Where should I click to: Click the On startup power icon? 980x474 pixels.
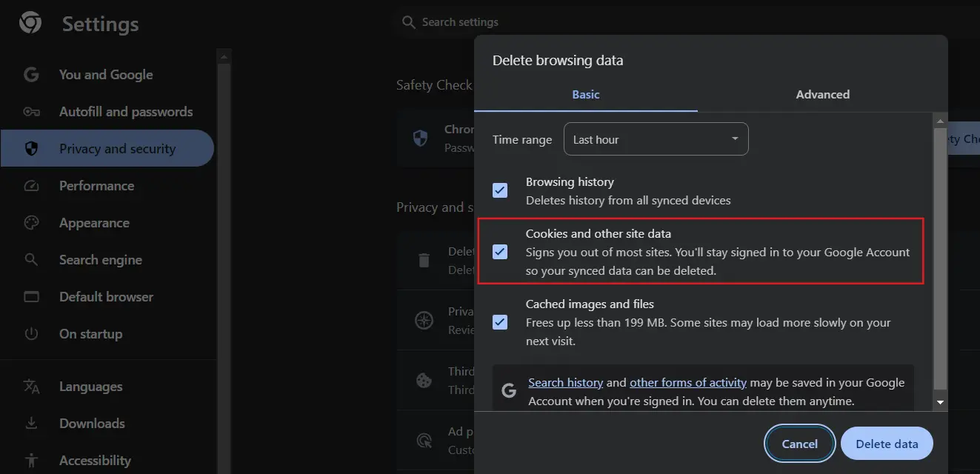31,334
